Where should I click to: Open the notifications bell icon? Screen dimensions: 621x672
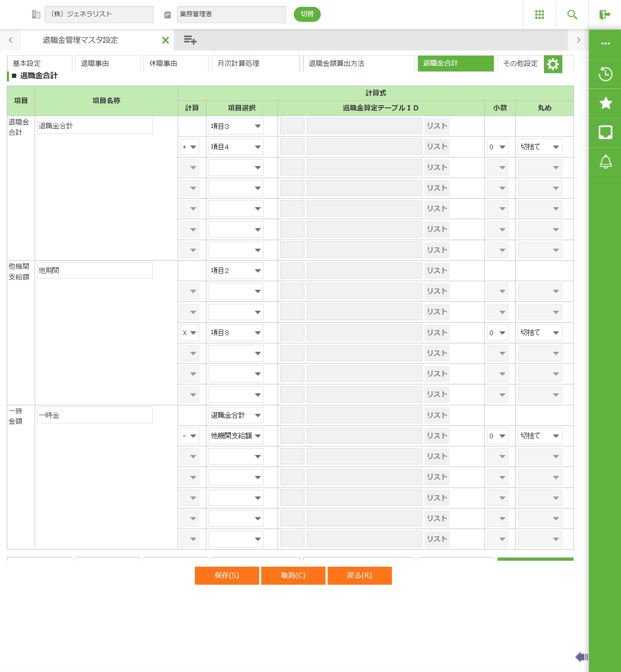pos(605,162)
